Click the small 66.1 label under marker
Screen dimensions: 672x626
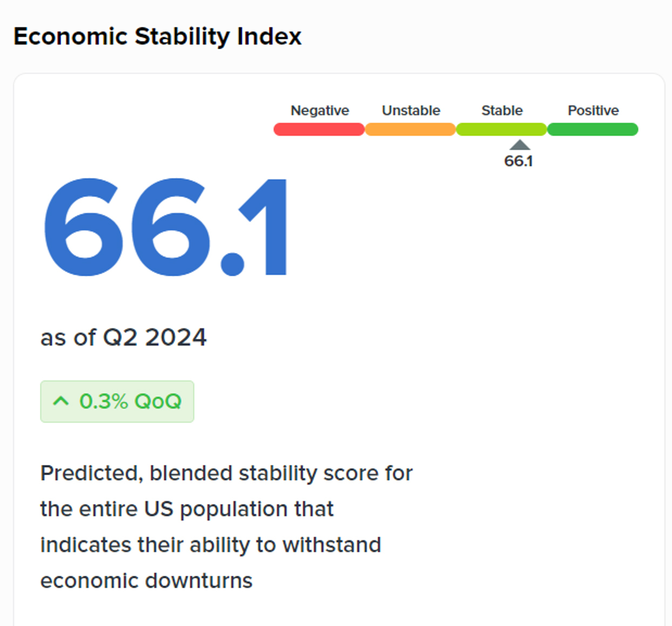coord(519,161)
